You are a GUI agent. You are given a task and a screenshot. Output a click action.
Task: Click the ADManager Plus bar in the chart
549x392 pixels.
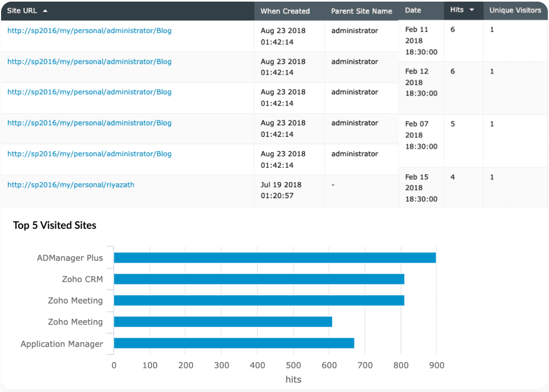(274, 257)
